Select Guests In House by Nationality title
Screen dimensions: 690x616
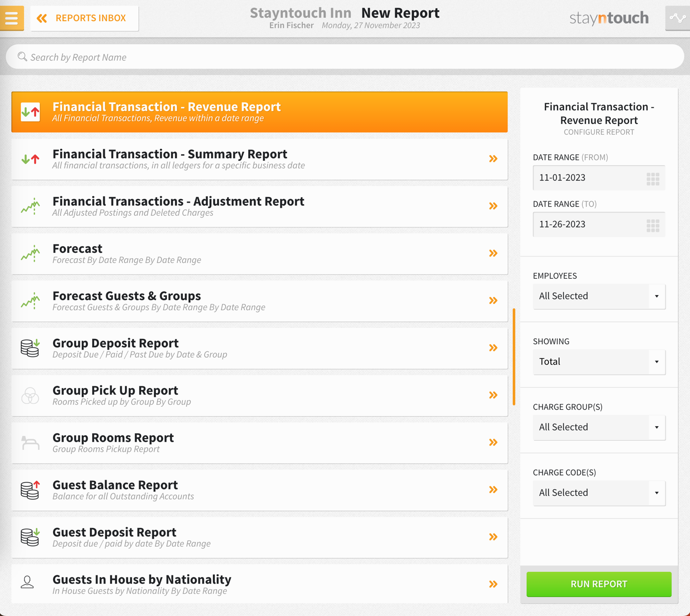point(141,579)
